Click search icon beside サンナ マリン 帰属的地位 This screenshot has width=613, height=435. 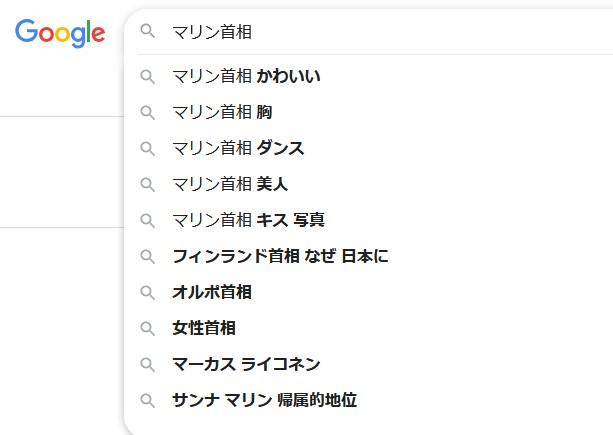pos(148,400)
